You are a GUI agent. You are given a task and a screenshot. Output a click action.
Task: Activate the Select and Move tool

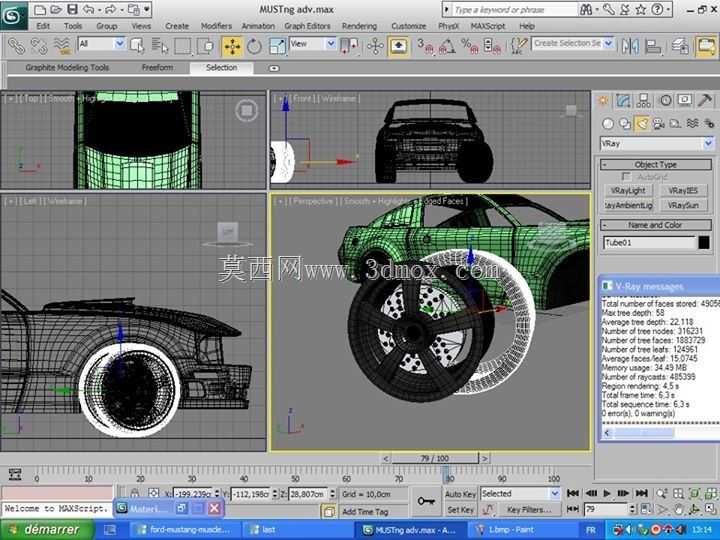pos(232,46)
